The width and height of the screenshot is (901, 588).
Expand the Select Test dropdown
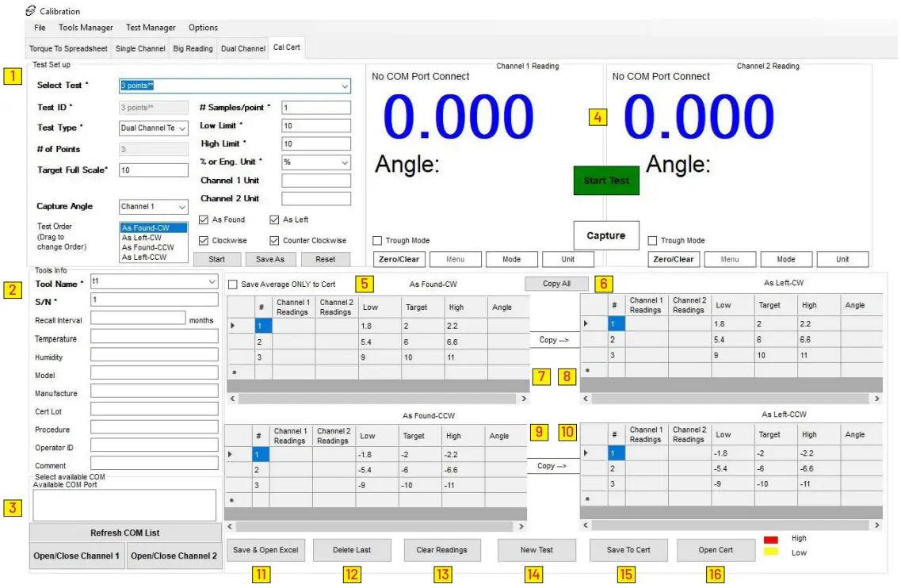tap(344, 86)
